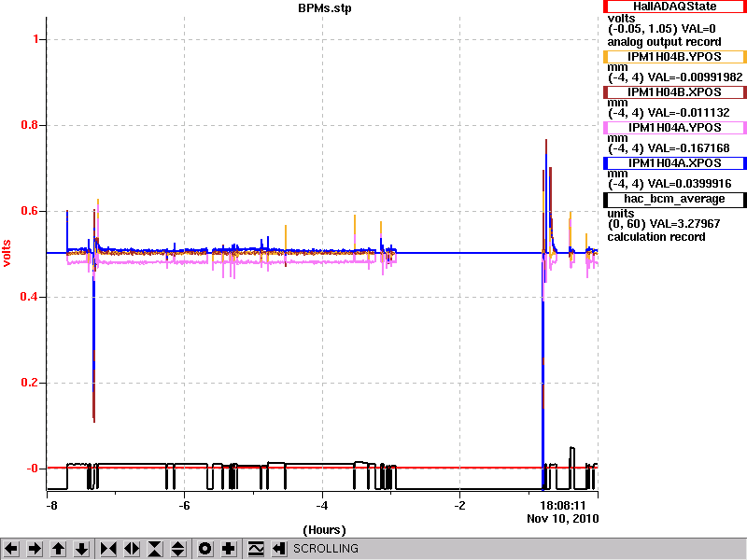Viewport: 747px width, 560px height.
Task: Click the SCROLLING status label
Action: coord(326,549)
